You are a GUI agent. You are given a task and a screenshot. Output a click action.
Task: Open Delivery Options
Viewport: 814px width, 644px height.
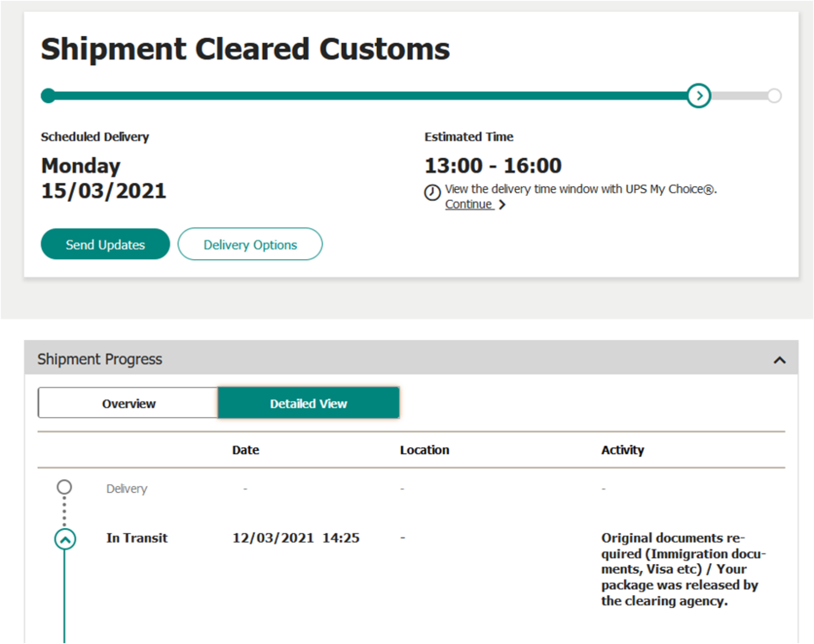tap(250, 245)
